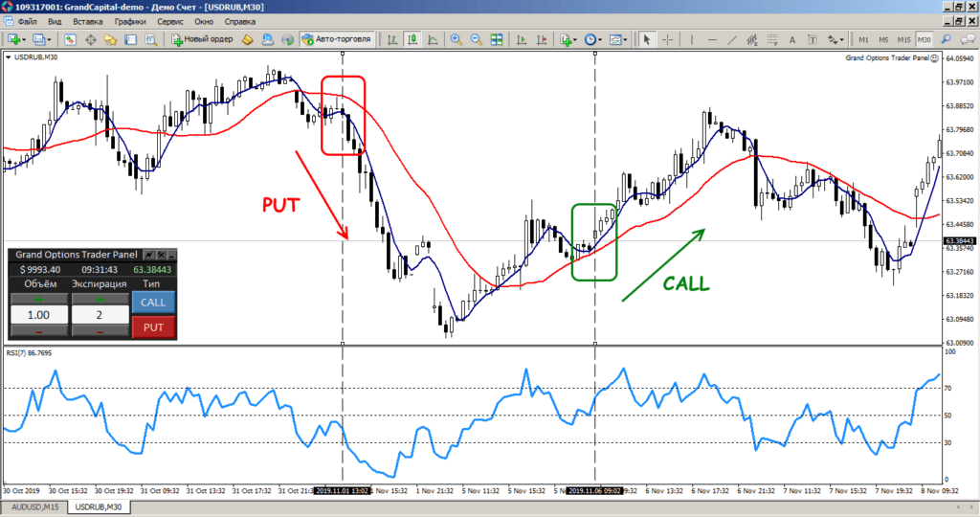The image size is (980, 517).
Task: Select the Crosshair cursor tool
Action: 667,40
